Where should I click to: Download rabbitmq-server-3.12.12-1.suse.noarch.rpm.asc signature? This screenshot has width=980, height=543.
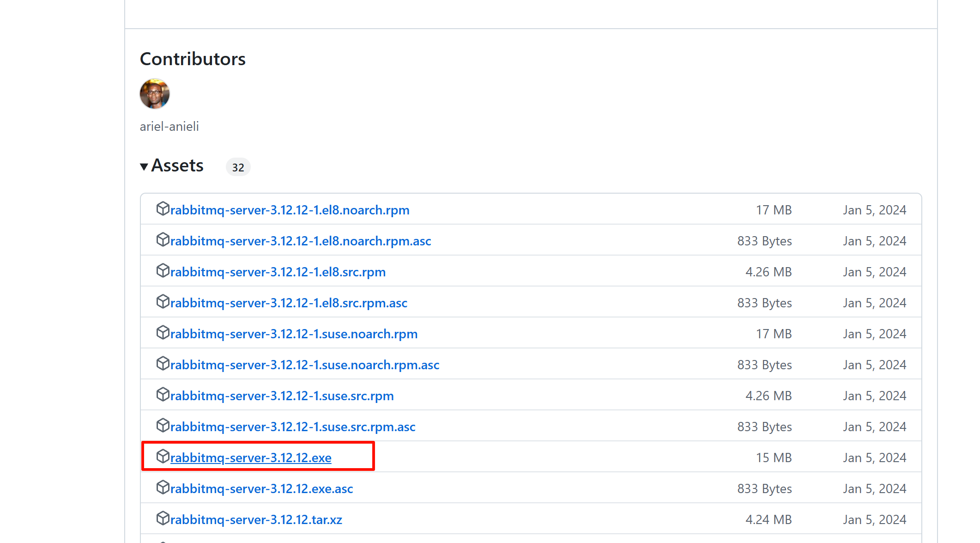pyautogui.click(x=305, y=365)
